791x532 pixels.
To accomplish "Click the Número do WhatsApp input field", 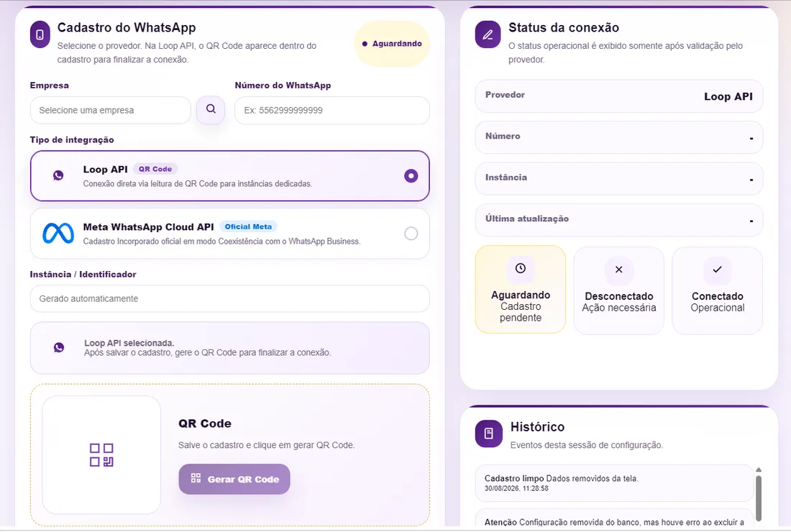I will (332, 110).
